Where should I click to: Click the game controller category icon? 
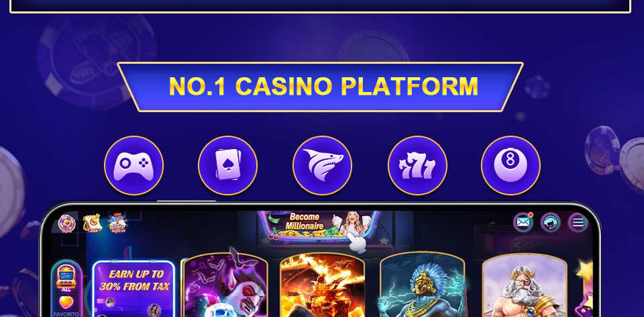click(x=134, y=166)
